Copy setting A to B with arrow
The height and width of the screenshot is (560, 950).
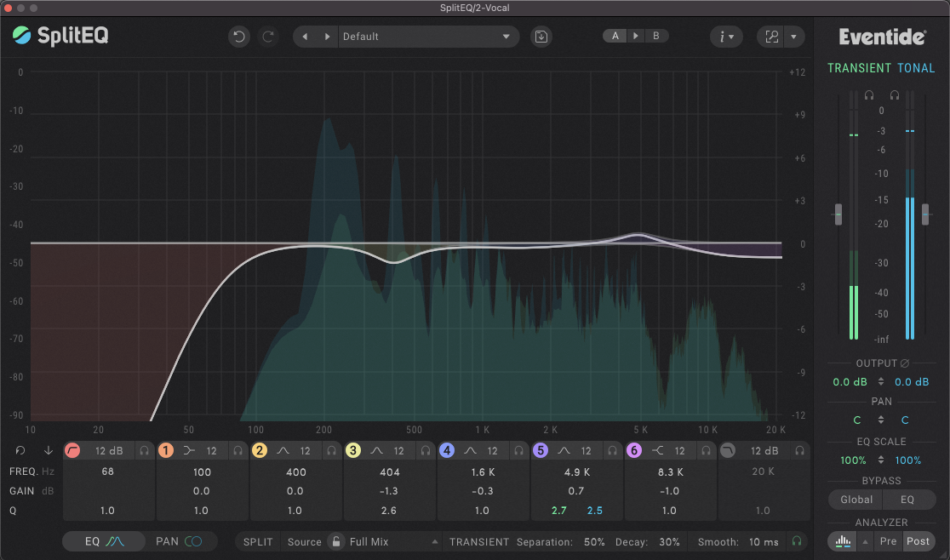point(636,36)
